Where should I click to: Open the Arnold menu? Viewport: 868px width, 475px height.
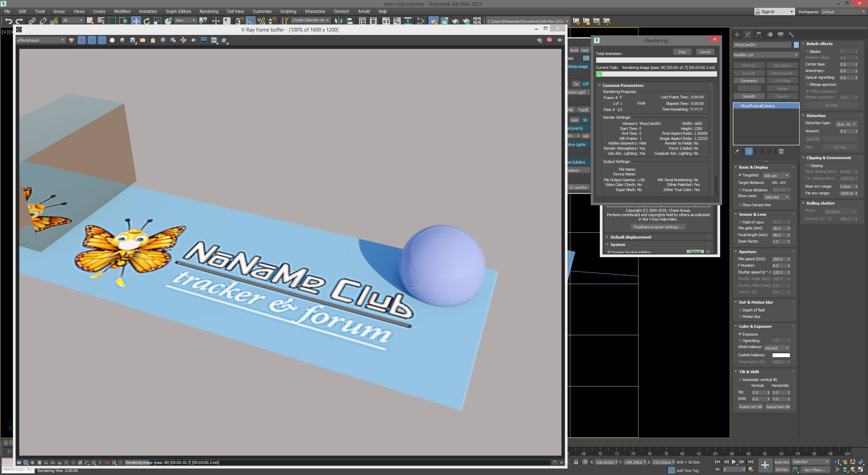coord(364,11)
